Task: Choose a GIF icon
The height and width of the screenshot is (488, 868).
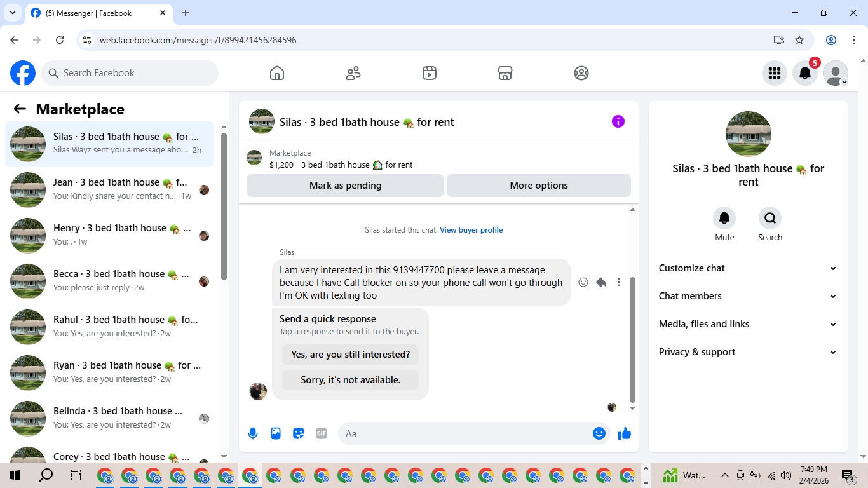Action: coord(322,433)
